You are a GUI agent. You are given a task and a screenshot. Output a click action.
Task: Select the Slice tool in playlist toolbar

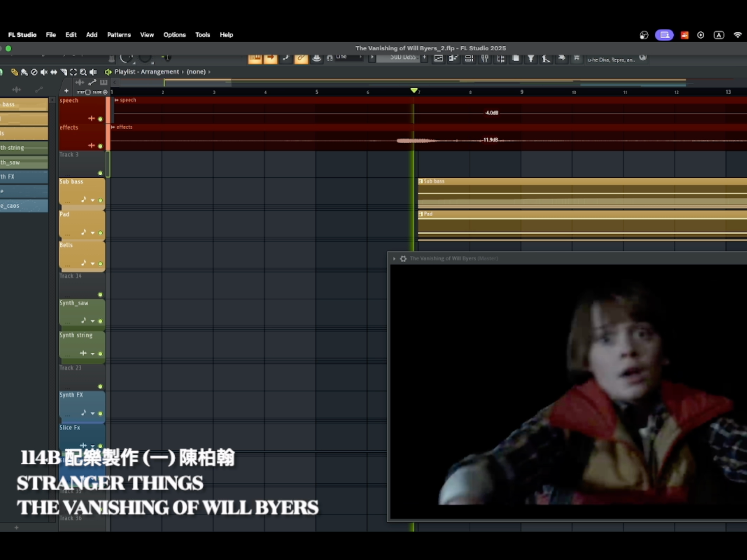(x=63, y=72)
